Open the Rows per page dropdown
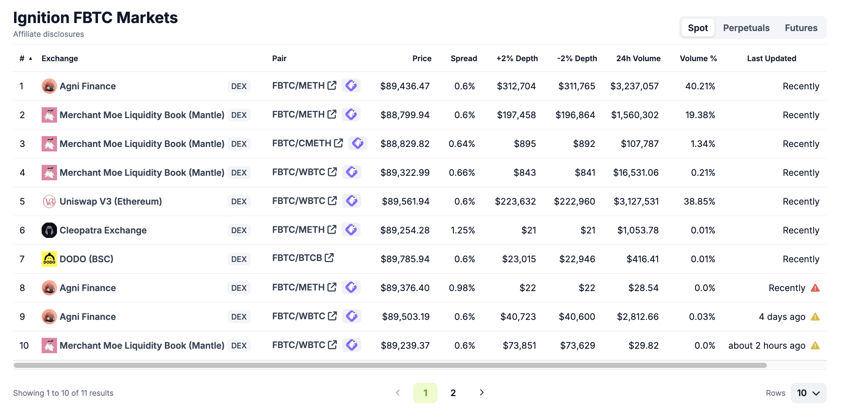This screenshot has height=415, width=868. coord(808,393)
